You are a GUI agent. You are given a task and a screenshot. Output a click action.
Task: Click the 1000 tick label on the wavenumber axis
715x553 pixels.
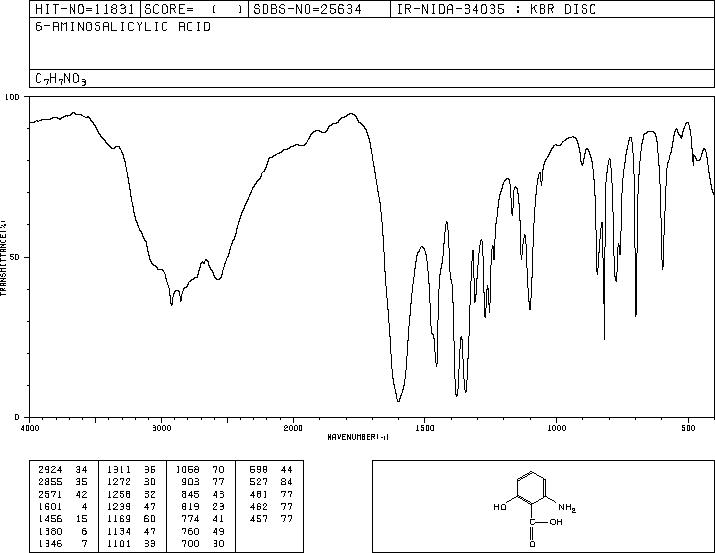pos(556,428)
